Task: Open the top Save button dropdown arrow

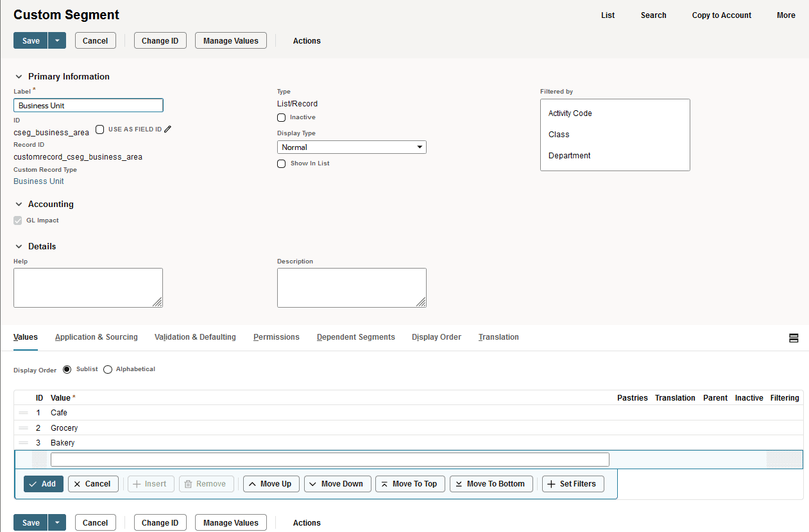Action: (x=57, y=40)
